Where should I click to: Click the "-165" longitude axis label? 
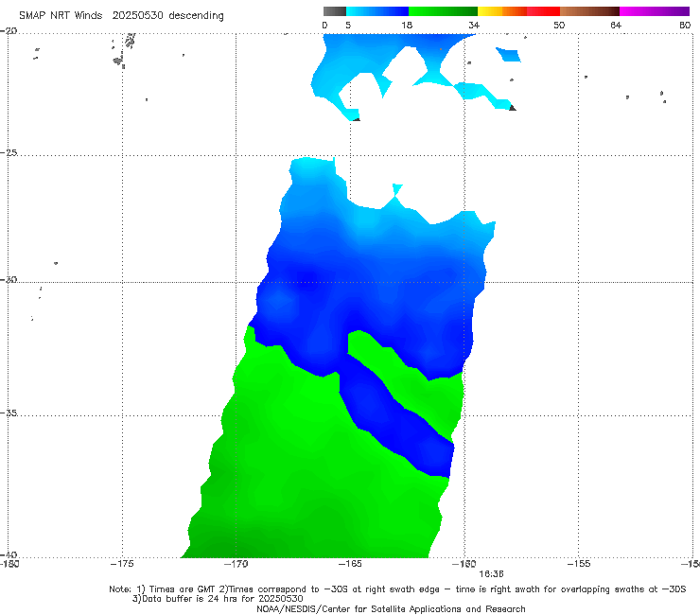(x=350, y=564)
